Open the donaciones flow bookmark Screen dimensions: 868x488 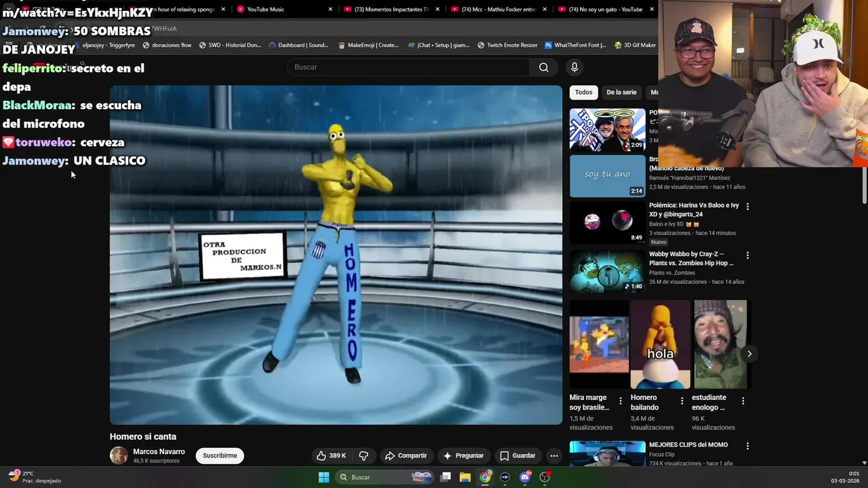(x=167, y=45)
